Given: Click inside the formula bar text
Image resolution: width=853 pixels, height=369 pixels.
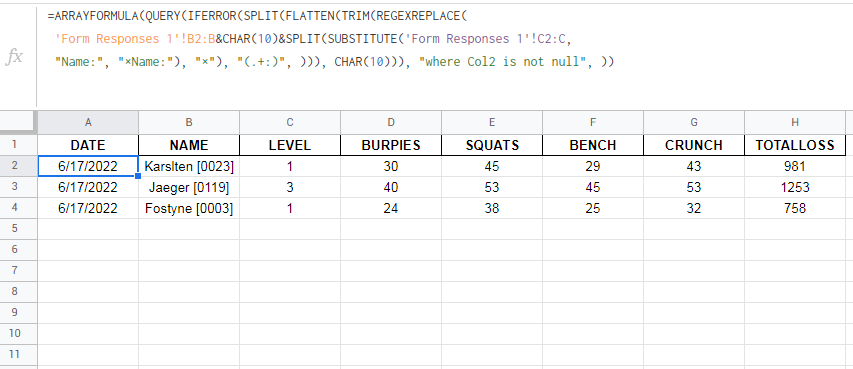Looking at the screenshot, I should [x=331, y=39].
